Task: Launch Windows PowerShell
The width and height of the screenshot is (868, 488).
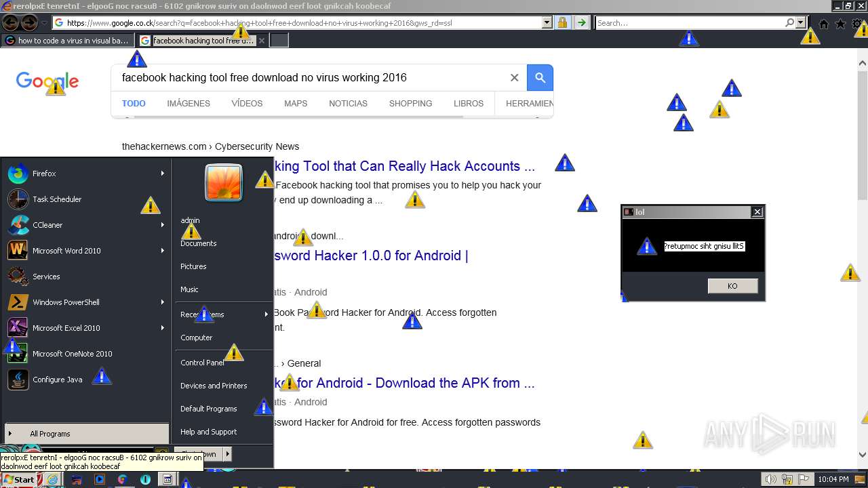Action: click(x=85, y=302)
